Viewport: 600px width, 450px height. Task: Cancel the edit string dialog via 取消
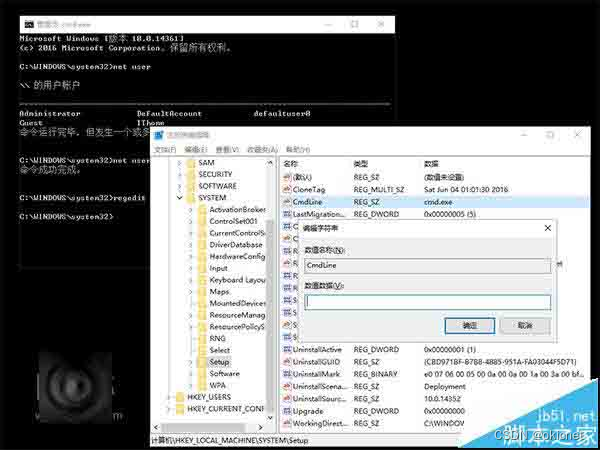[525, 326]
